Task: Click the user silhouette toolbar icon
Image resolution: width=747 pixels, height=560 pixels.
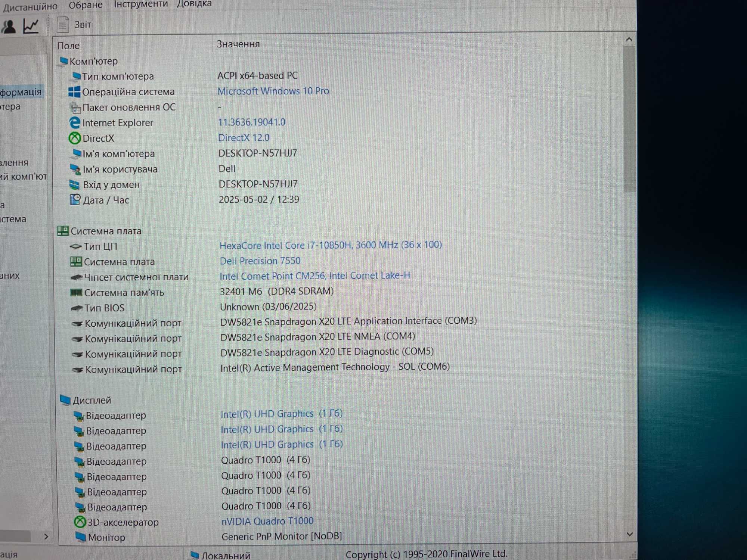Action: tap(9, 27)
